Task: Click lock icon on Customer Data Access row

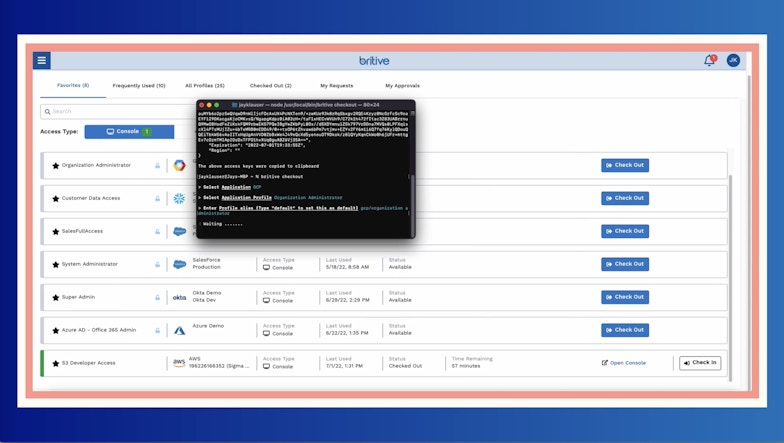Action: point(157,198)
